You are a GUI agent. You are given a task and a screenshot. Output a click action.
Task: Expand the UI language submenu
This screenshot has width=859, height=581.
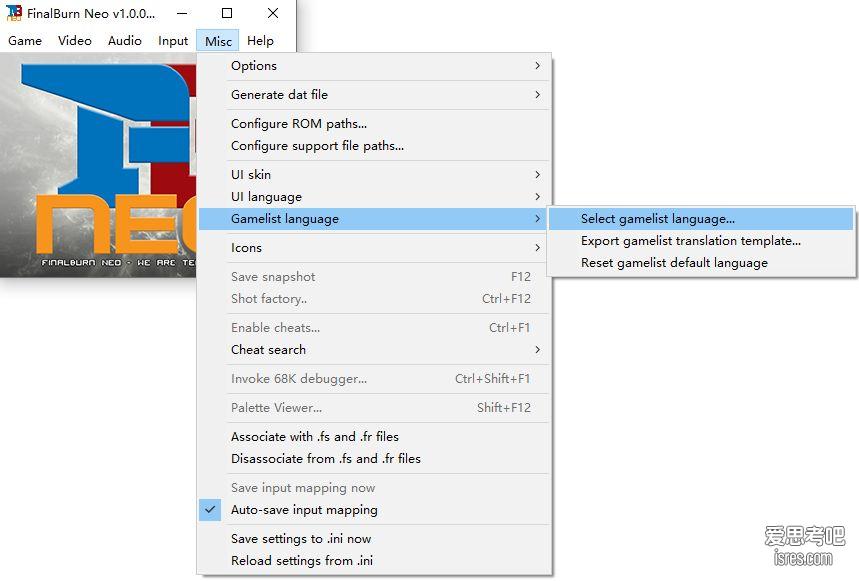[x=375, y=197]
